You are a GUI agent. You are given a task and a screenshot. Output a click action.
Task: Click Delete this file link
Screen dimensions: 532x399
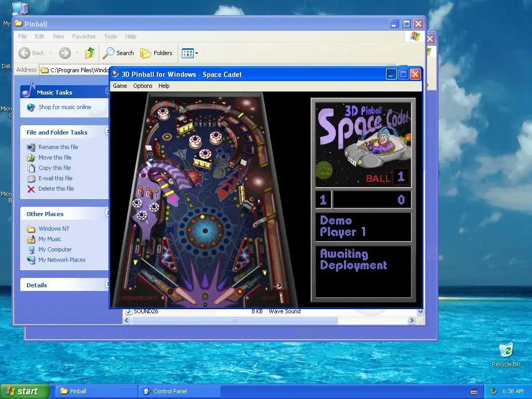[56, 189]
